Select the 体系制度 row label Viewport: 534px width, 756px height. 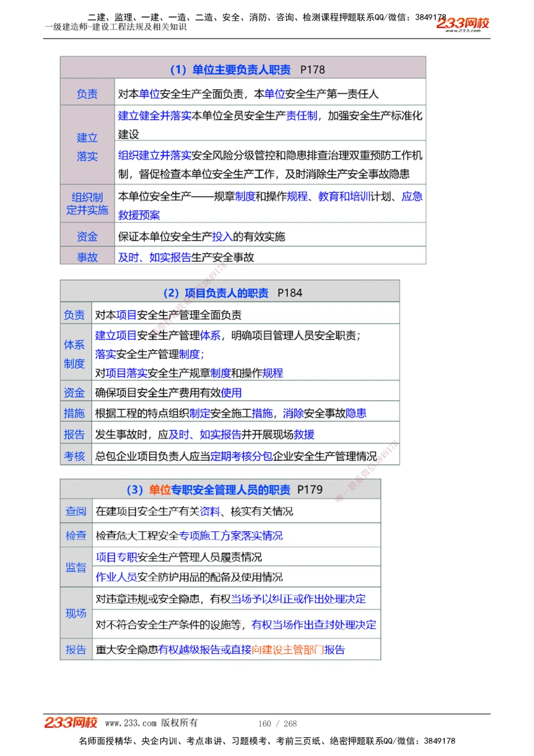point(74,354)
